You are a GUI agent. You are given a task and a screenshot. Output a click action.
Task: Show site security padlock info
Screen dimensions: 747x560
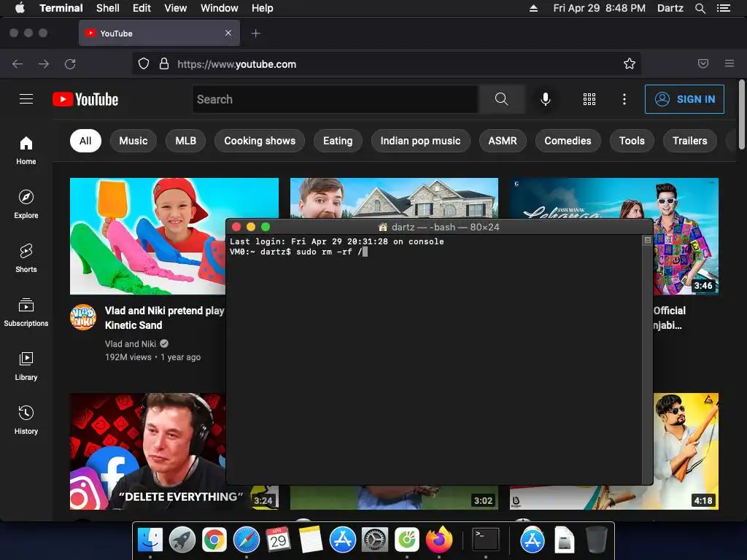(x=164, y=64)
